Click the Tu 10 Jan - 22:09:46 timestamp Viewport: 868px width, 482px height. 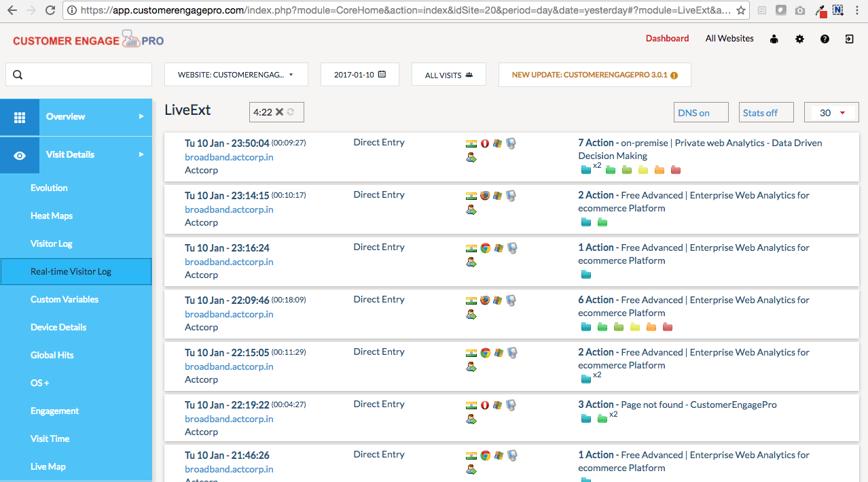pos(227,300)
